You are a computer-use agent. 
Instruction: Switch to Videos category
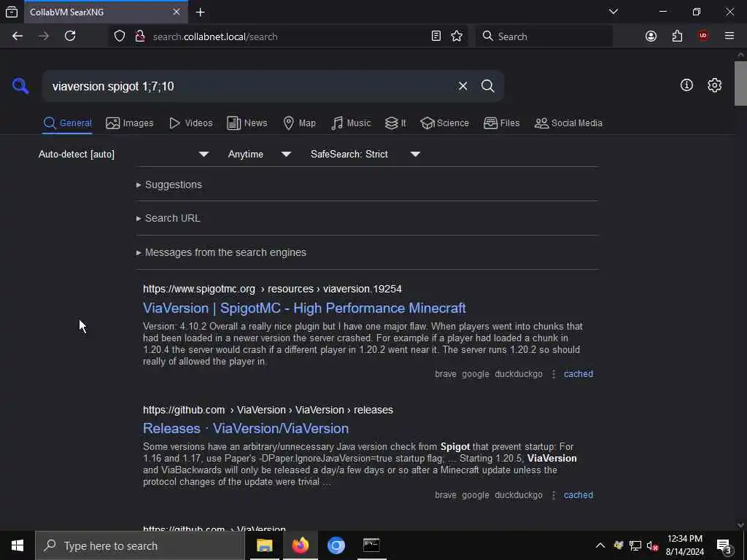click(x=191, y=123)
